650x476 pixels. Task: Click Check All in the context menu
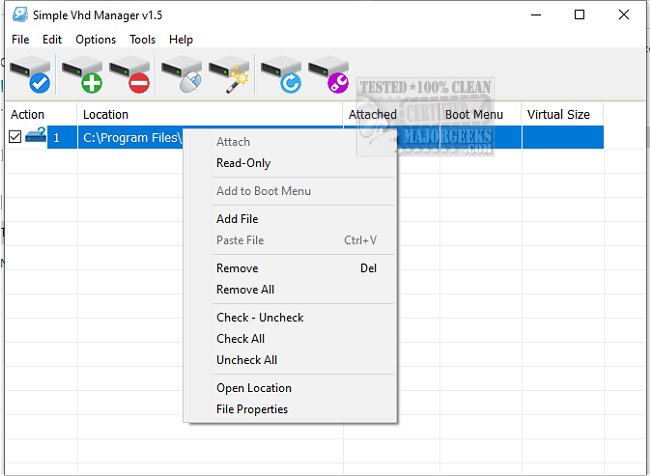pos(290,339)
